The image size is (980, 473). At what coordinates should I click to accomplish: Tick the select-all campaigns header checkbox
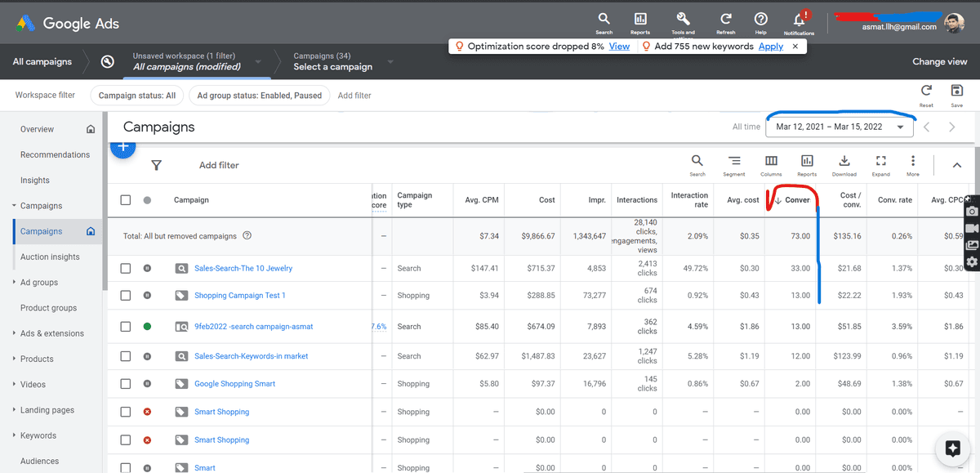(x=125, y=199)
